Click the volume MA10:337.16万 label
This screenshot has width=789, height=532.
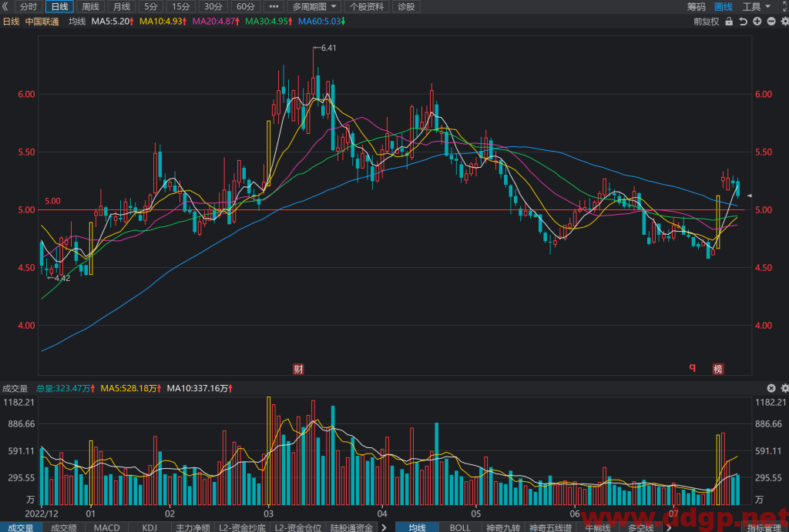(200, 388)
